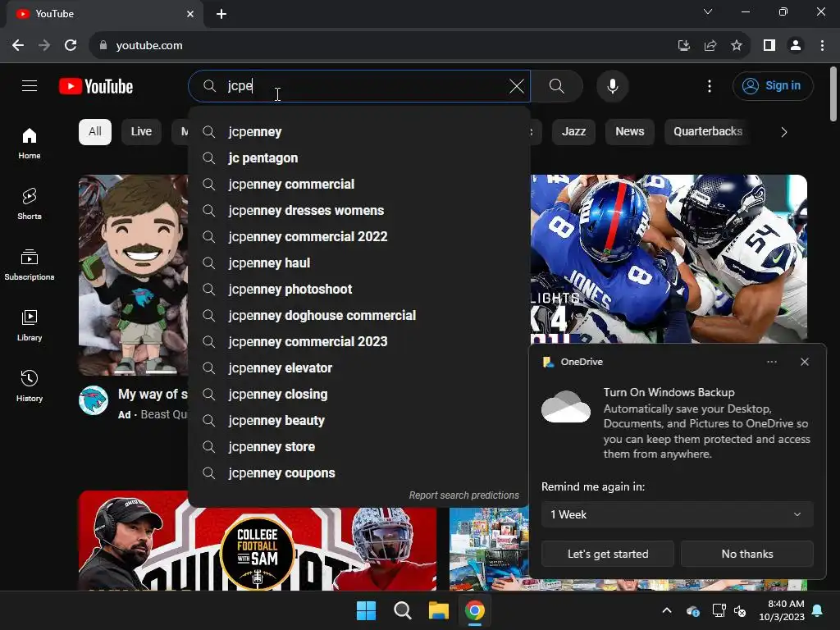The width and height of the screenshot is (840, 630).
Task: Pick the 'jcpenney elevator' suggestion
Action: click(x=359, y=368)
